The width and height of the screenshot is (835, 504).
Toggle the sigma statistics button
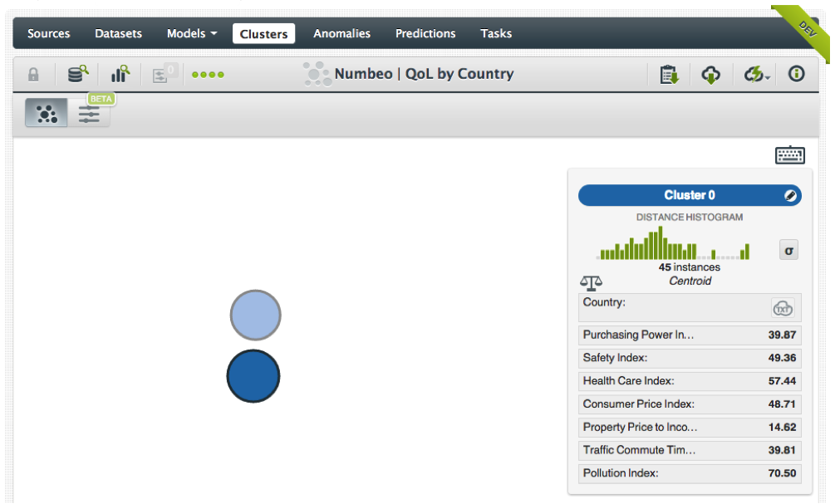(788, 250)
